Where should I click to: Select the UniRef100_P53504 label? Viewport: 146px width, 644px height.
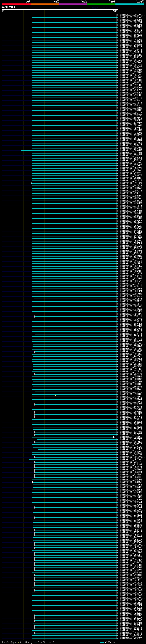click(131, 88)
